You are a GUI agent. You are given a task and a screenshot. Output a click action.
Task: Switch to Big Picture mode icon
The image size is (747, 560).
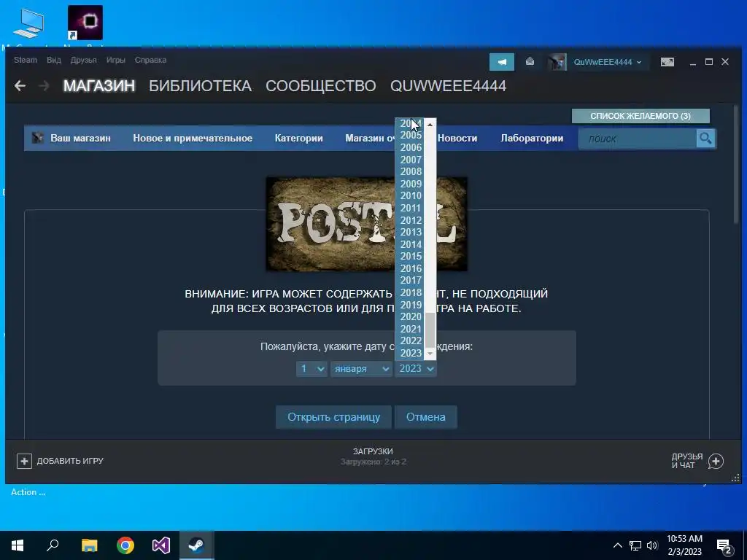(x=667, y=62)
